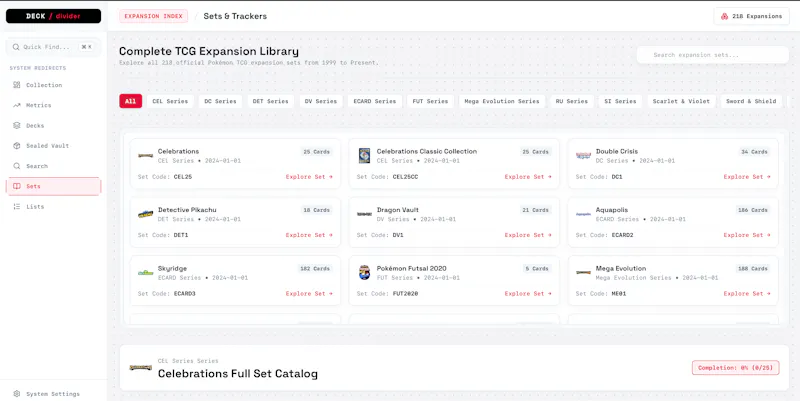
Task: Select the All filter tab
Action: click(x=131, y=101)
